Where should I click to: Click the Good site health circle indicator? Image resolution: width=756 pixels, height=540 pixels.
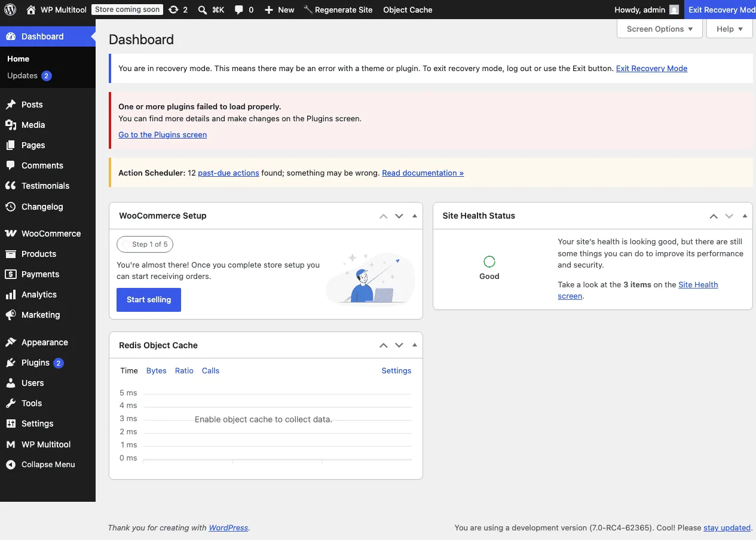(x=489, y=262)
